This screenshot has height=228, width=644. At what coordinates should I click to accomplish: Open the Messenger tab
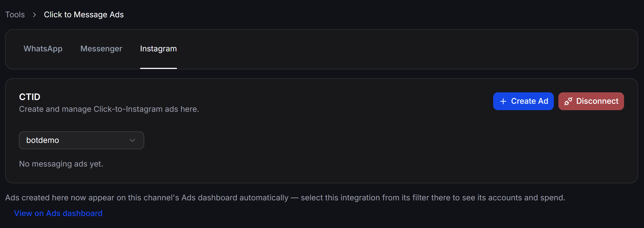[101, 49]
